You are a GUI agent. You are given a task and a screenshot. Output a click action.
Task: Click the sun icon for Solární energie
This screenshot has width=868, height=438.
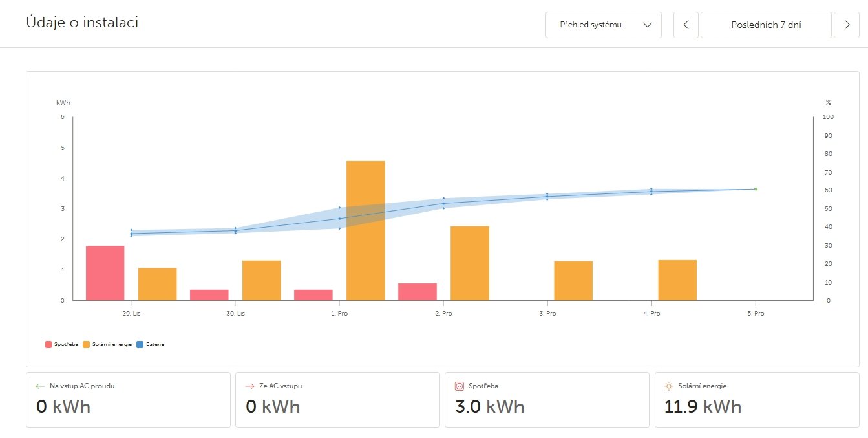pos(669,386)
